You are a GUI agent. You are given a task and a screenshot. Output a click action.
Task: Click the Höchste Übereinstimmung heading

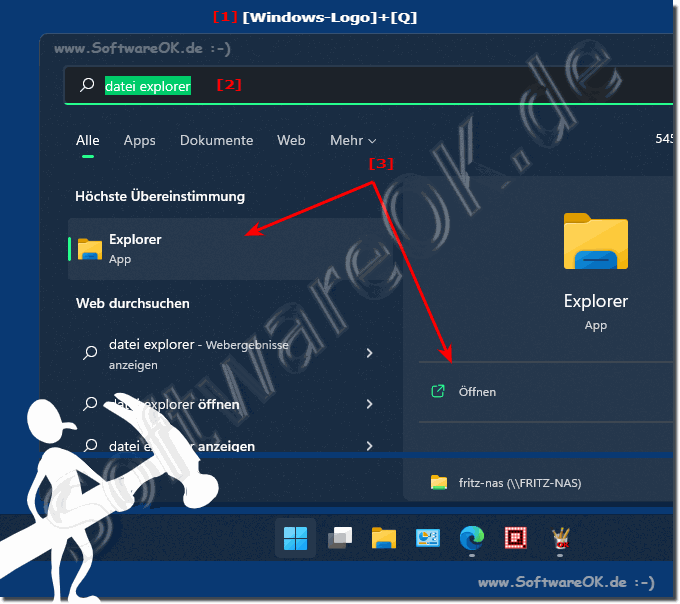[160, 196]
